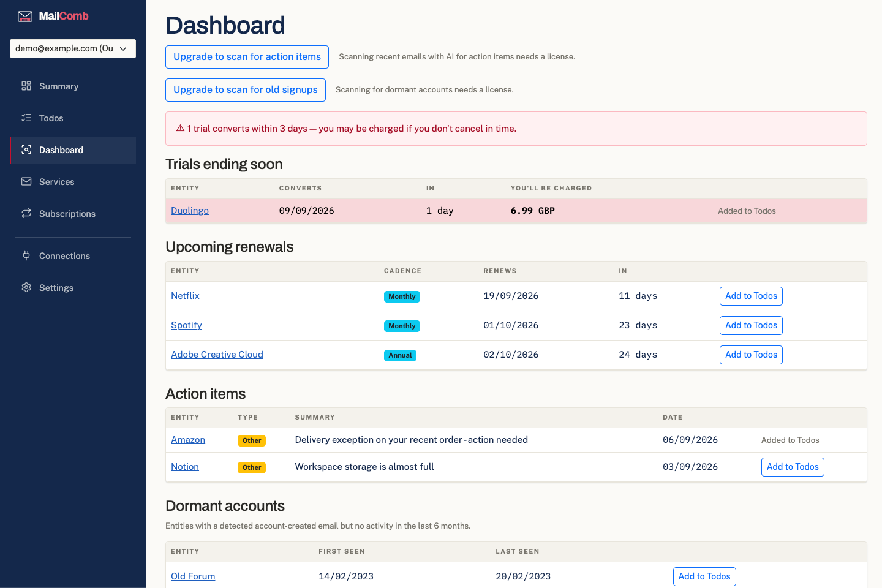
Task: Open the Spotify entity link
Action: click(186, 325)
